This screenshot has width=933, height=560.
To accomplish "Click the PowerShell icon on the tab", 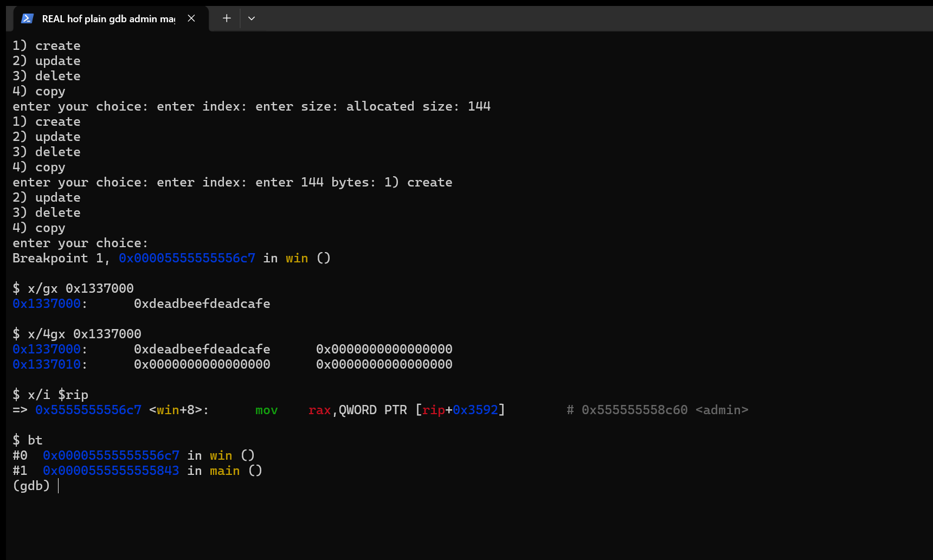I will (27, 18).
